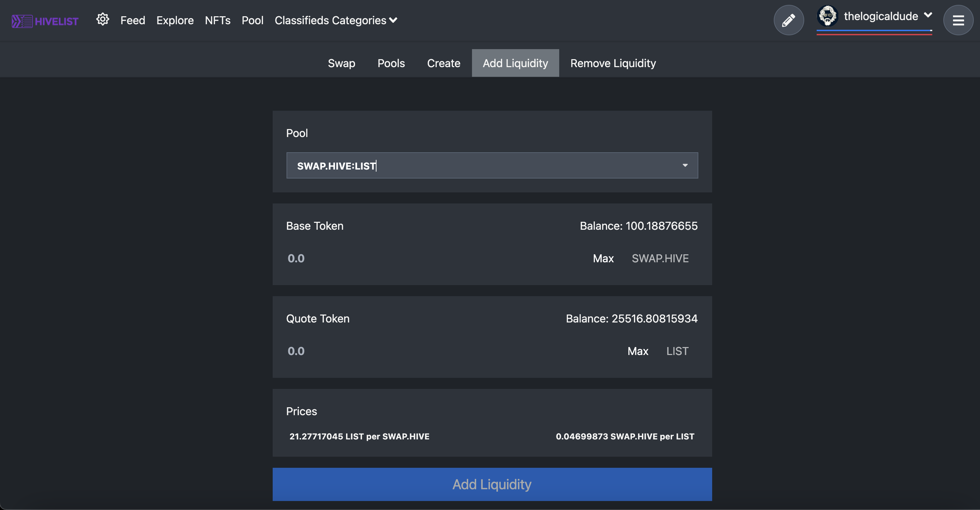The height and width of the screenshot is (510, 980).
Task: Open Pool in top navigation
Action: click(x=253, y=20)
